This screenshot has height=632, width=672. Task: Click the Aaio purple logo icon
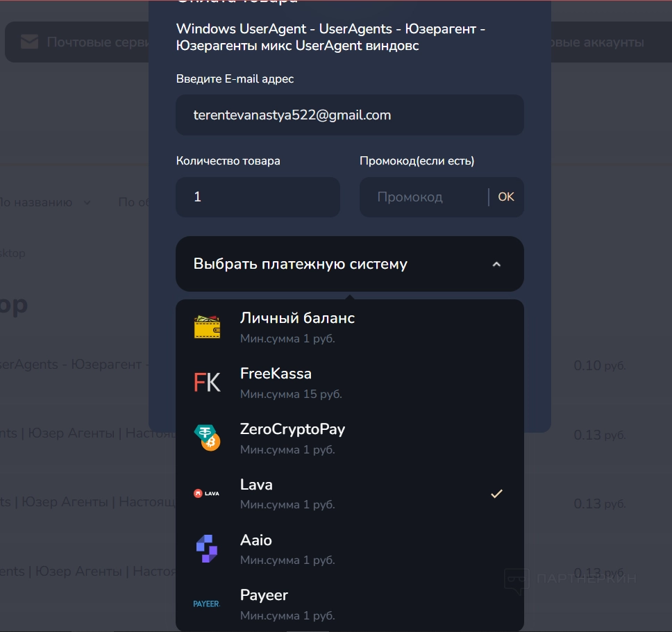(207, 549)
